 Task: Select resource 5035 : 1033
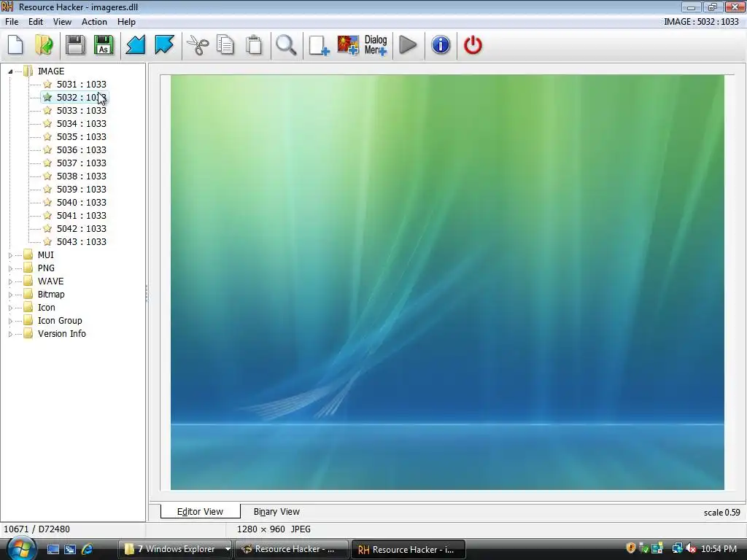82,136
